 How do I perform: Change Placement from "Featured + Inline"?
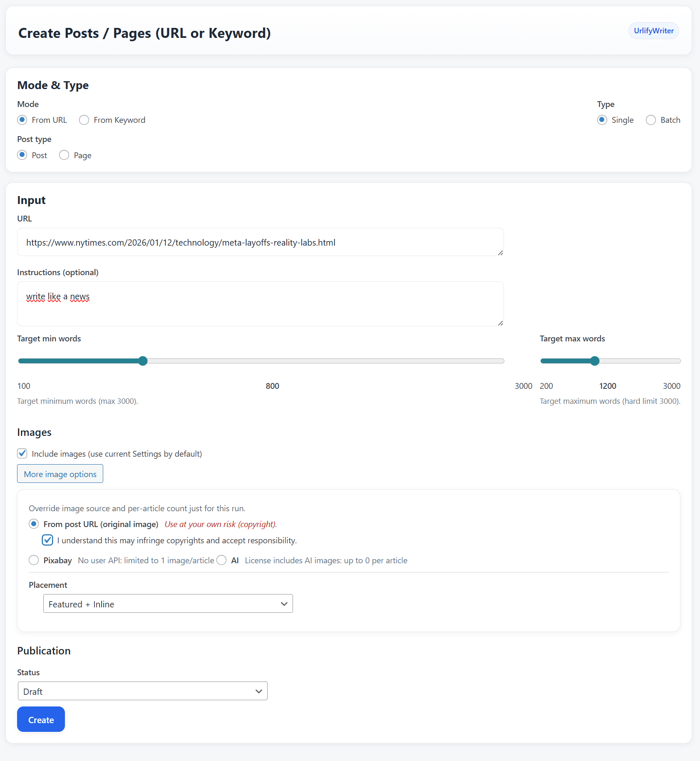click(x=168, y=603)
